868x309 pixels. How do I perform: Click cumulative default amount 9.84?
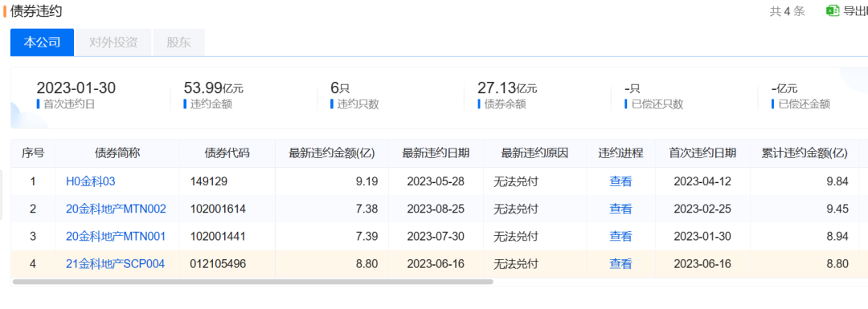pyautogui.click(x=837, y=181)
